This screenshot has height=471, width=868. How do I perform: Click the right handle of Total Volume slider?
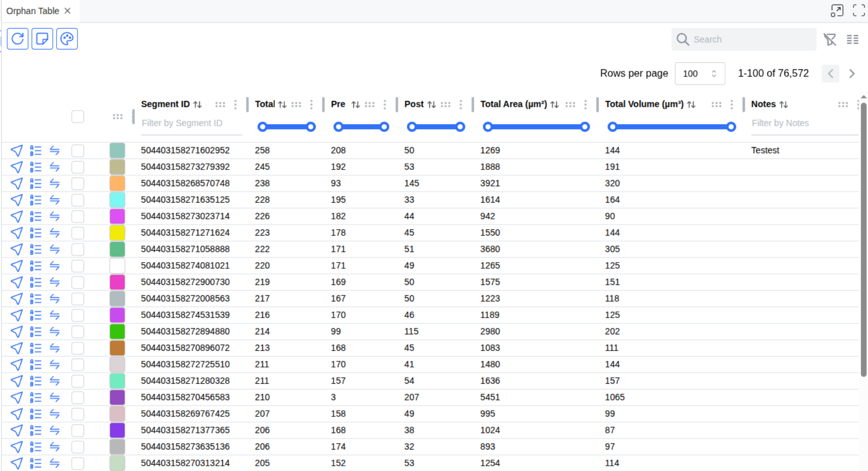[731, 127]
